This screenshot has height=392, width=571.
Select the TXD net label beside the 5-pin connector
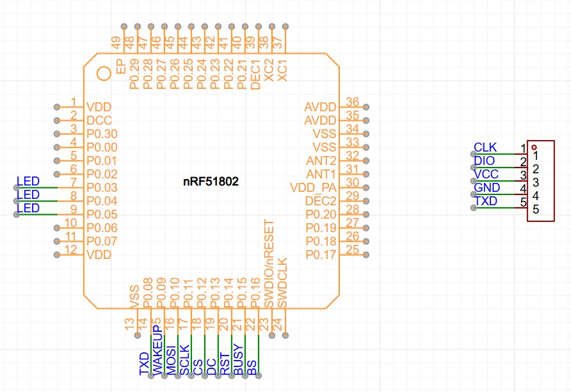485,201
